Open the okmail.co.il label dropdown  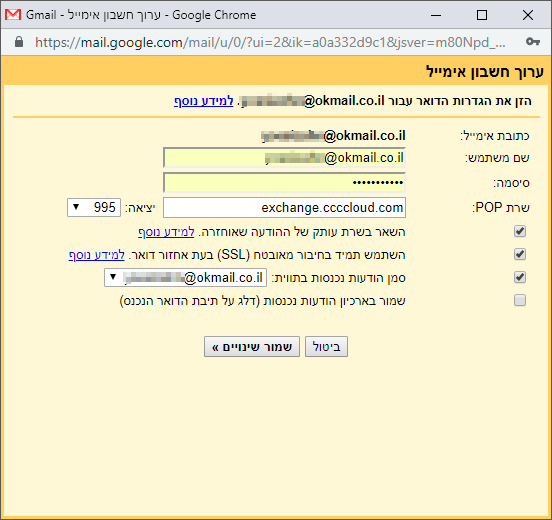[x=185, y=277]
